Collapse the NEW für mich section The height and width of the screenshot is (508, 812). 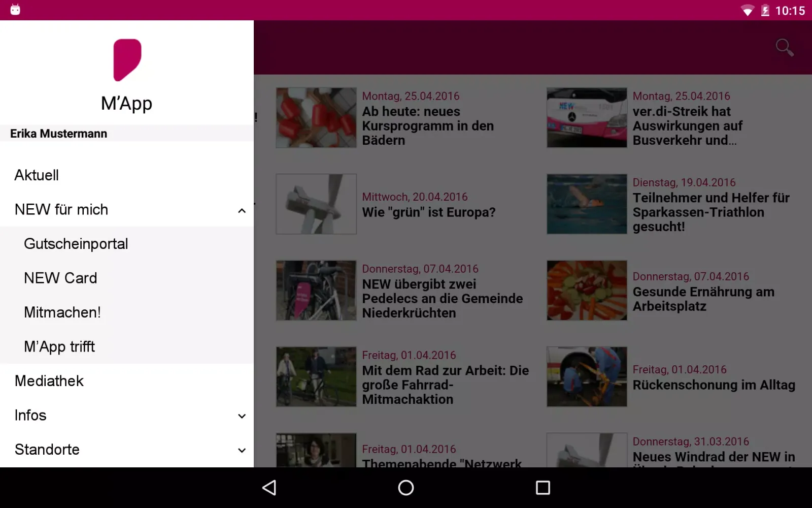[x=242, y=210]
